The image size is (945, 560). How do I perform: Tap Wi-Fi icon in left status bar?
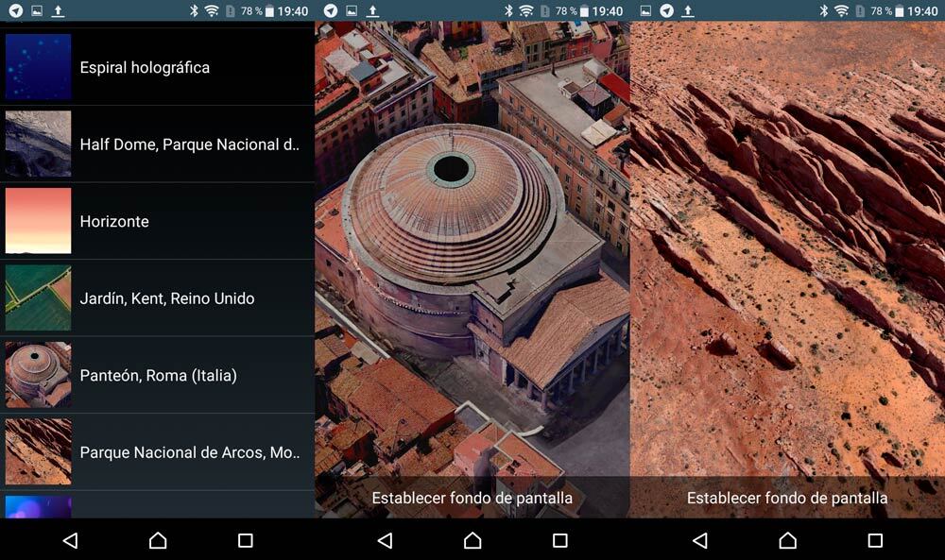212,10
